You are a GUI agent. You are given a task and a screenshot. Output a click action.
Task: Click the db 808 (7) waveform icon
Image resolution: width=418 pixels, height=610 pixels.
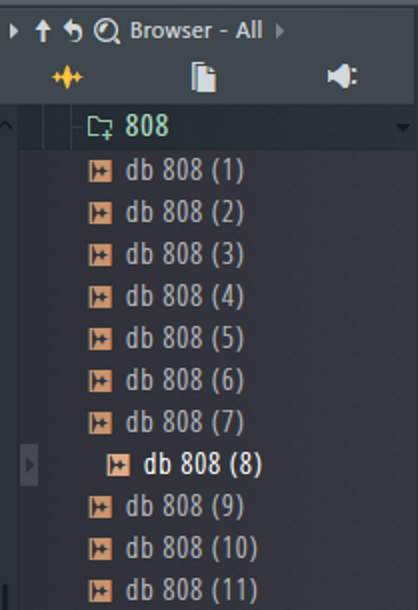point(100,423)
